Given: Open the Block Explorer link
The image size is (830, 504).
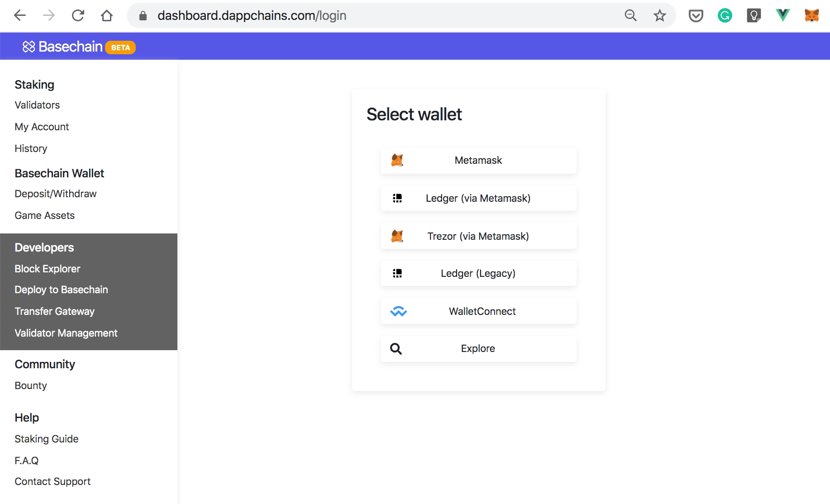Looking at the screenshot, I should coord(48,269).
